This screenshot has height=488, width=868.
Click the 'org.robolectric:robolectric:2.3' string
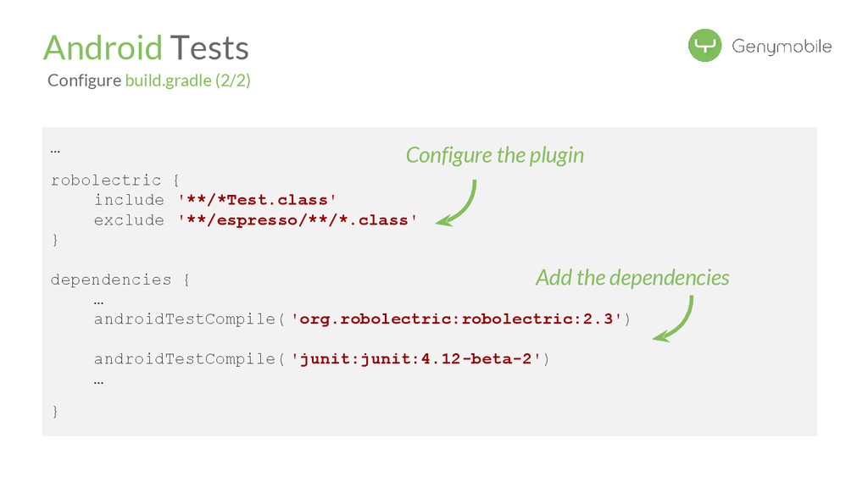[x=458, y=319]
